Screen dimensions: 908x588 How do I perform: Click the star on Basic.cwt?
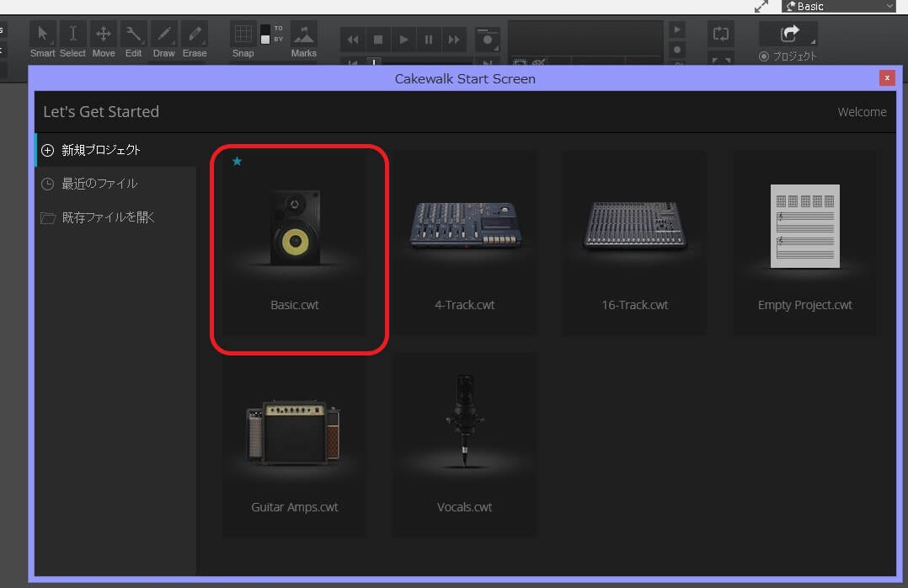(237, 161)
